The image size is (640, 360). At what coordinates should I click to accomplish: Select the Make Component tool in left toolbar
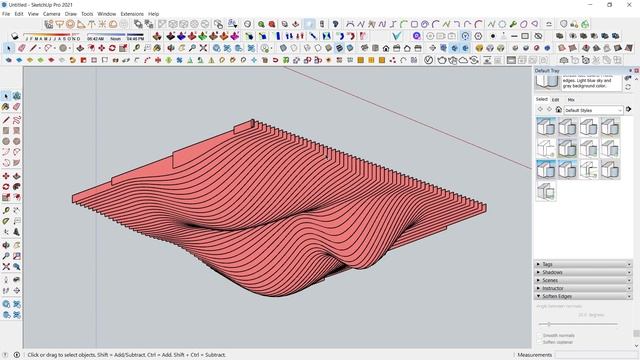tap(17, 96)
